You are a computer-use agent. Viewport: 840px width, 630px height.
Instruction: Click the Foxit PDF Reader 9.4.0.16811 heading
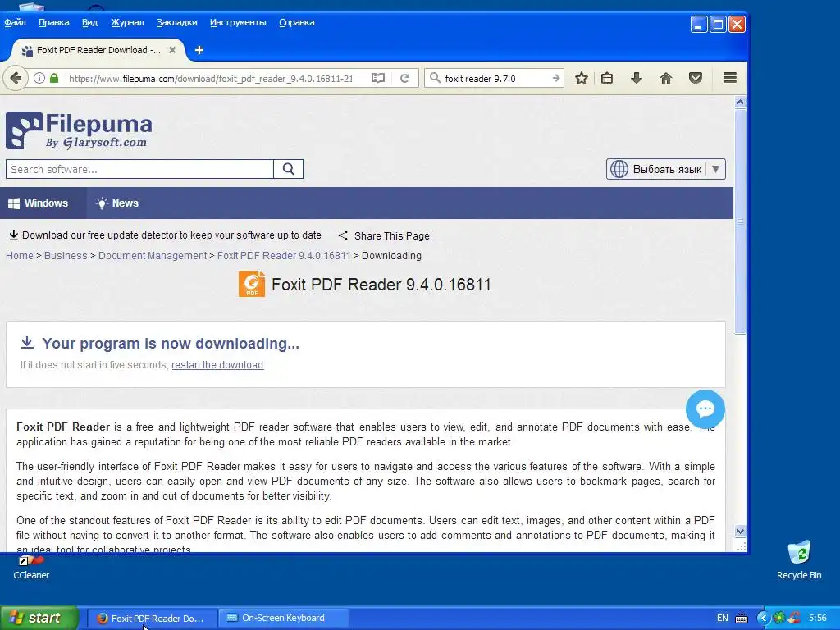tap(381, 284)
